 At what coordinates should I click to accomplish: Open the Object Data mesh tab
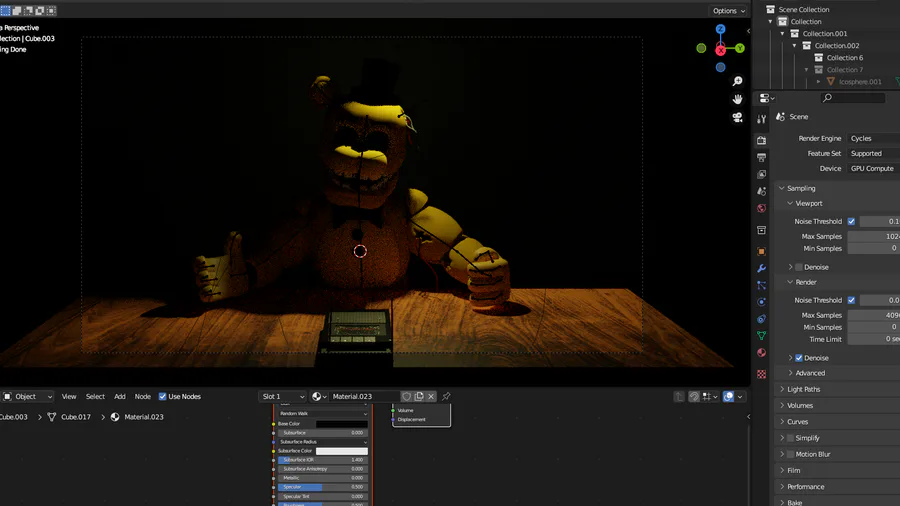point(762,336)
